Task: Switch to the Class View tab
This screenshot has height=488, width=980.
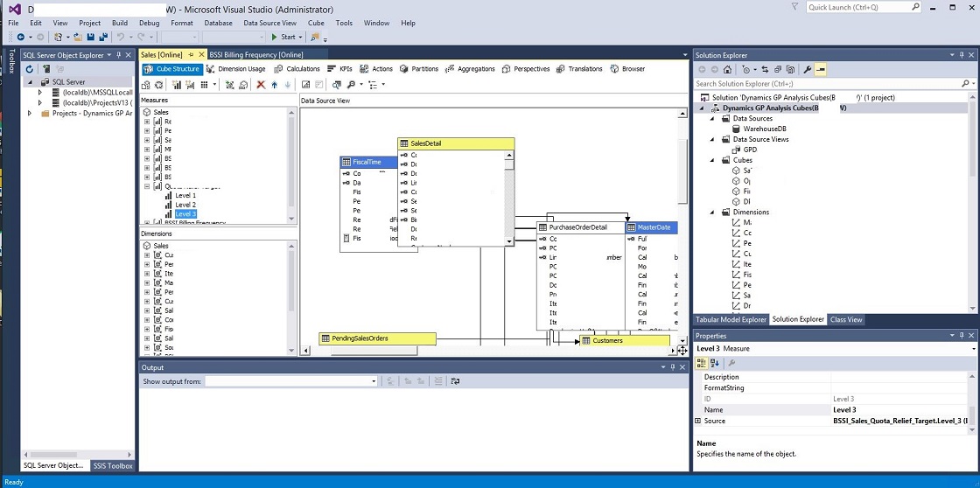Action: pyautogui.click(x=846, y=319)
